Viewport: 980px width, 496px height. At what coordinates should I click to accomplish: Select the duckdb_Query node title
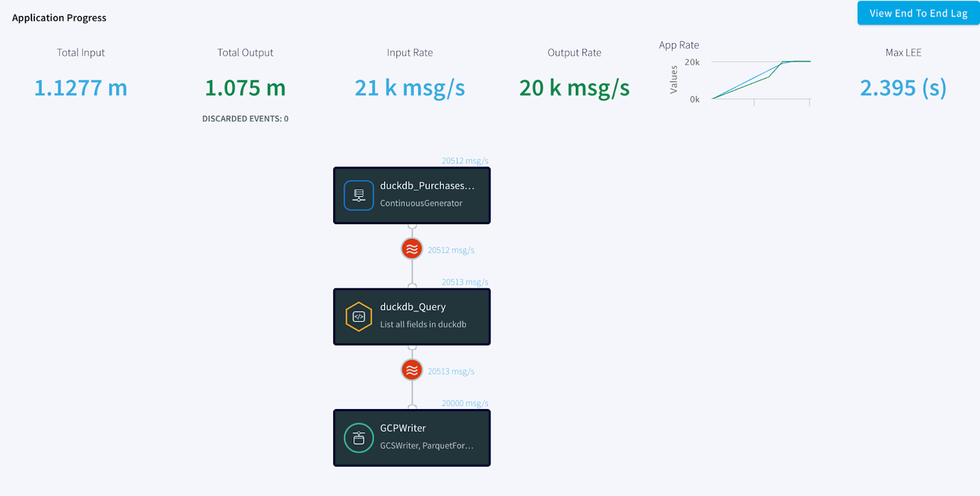pyautogui.click(x=412, y=307)
